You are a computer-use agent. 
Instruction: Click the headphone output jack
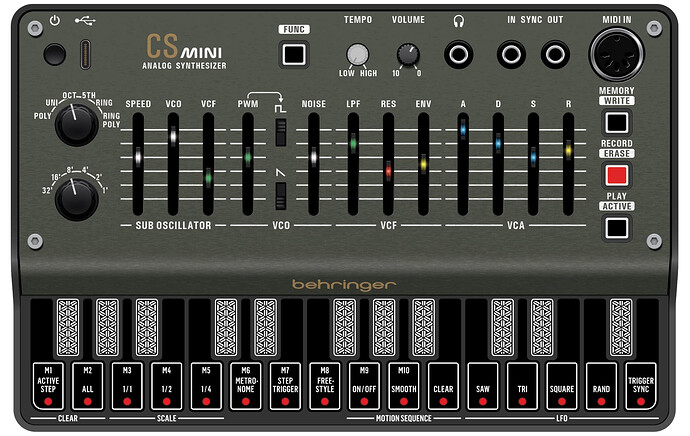pos(459,55)
